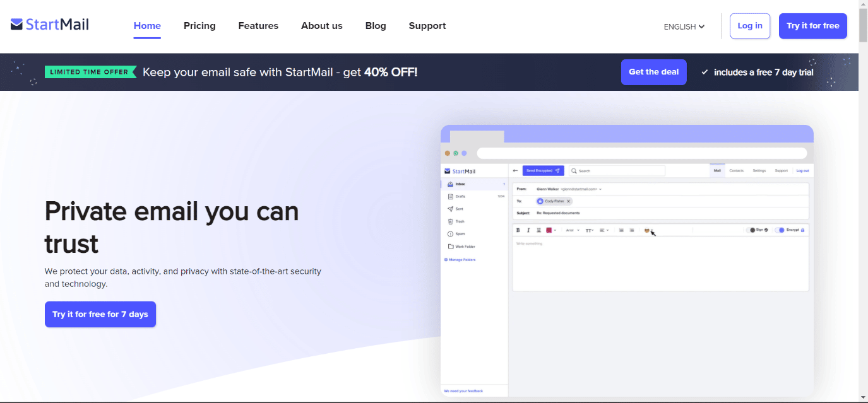Open the About us page
This screenshot has height=403, width=868.
[322, 26]
